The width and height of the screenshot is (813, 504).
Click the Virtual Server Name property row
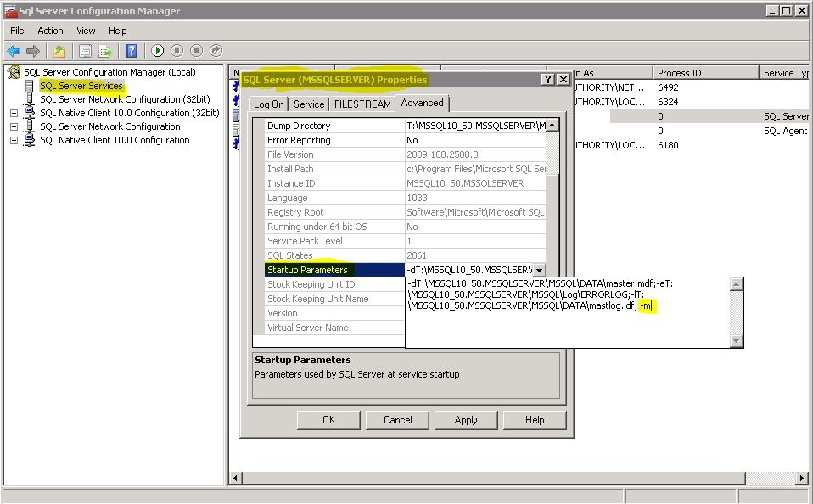point(334,328)
